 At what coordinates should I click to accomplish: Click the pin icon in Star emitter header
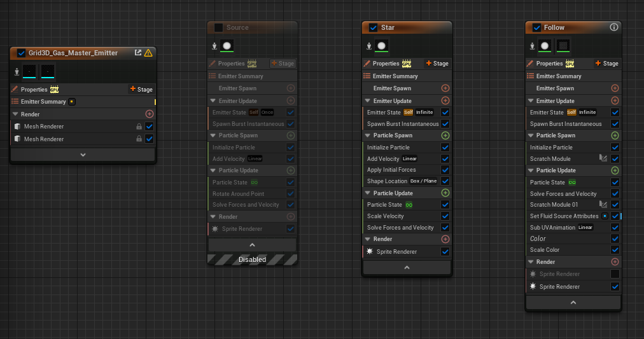[369, 46]
